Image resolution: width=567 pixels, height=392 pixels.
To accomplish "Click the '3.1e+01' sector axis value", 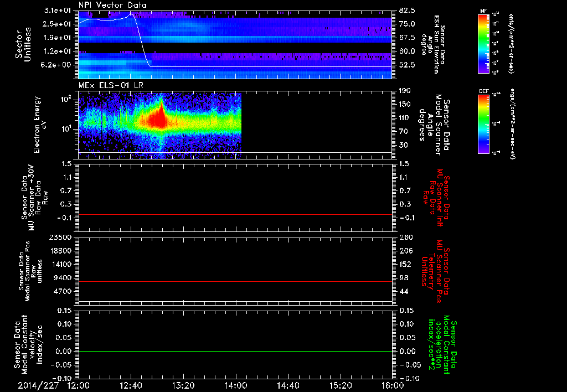I will coord(57,11).
